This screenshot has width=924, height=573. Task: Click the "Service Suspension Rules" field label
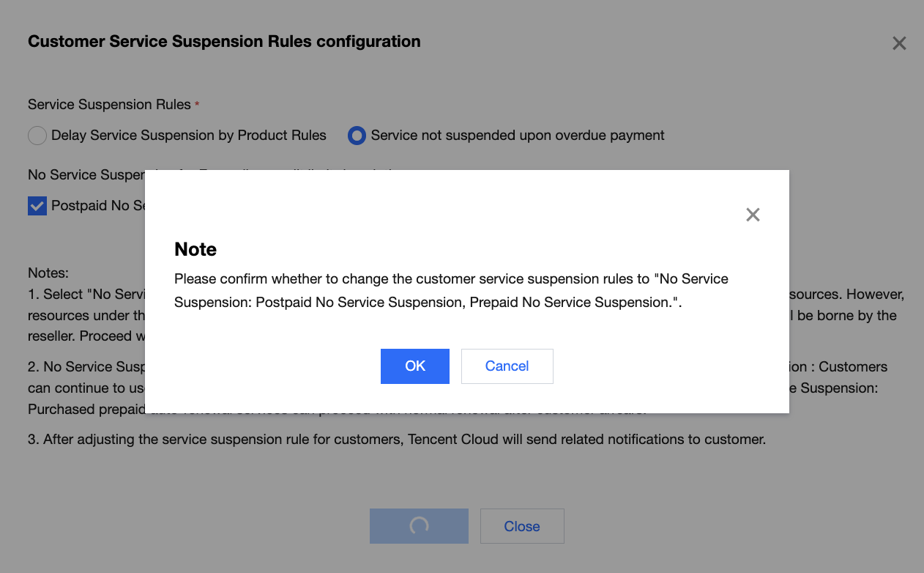point(109,105)
